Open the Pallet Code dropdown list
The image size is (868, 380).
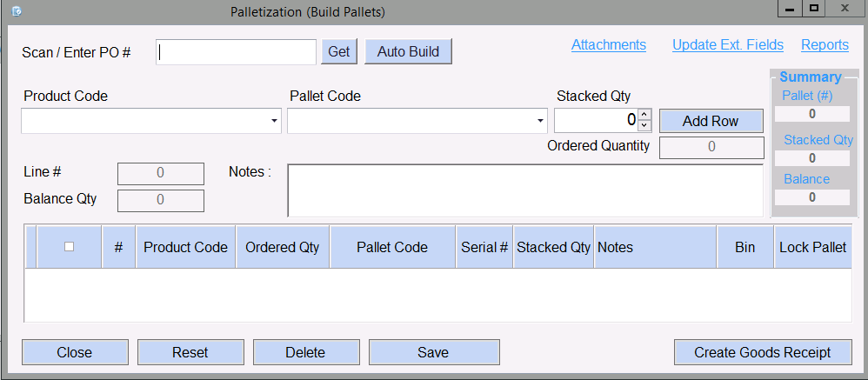(541, 121)
